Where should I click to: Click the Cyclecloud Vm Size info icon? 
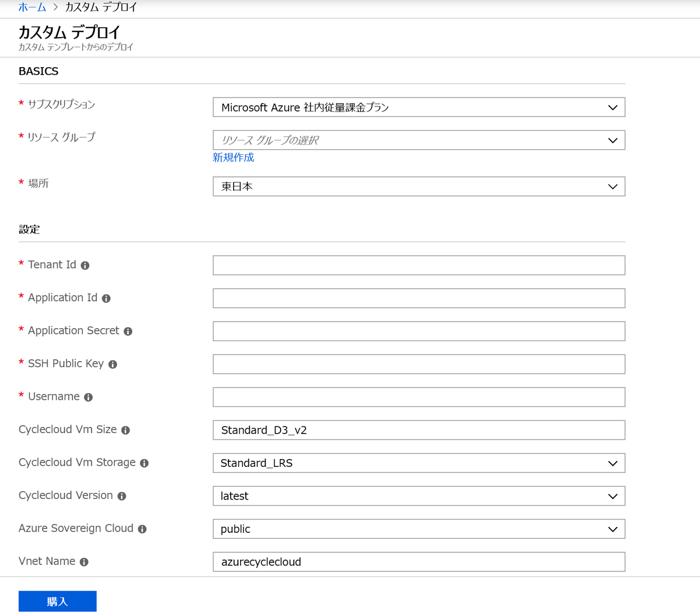tap(125, 430)
